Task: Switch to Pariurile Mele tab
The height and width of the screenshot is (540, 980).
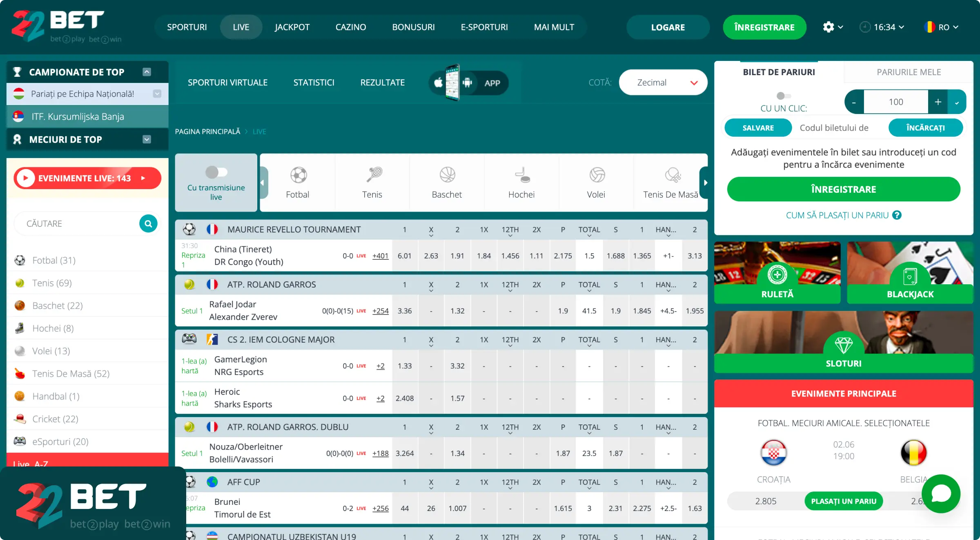Action: pos(909,72)
